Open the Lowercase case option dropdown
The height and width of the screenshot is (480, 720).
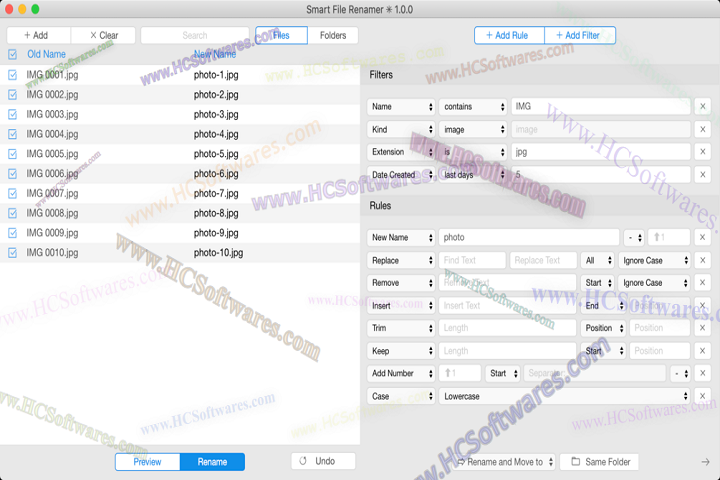click(564, 396)
